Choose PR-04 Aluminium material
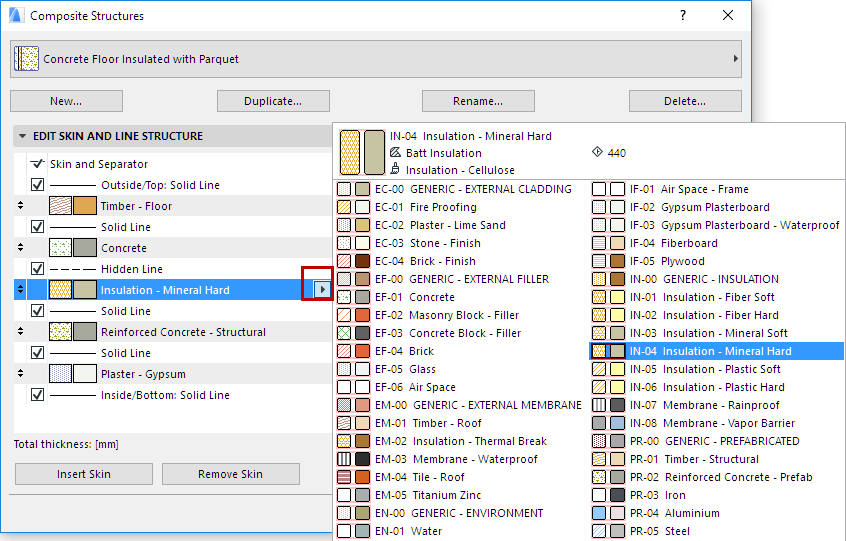The width and height of the screenshot is (846, 541). point(717,513)
